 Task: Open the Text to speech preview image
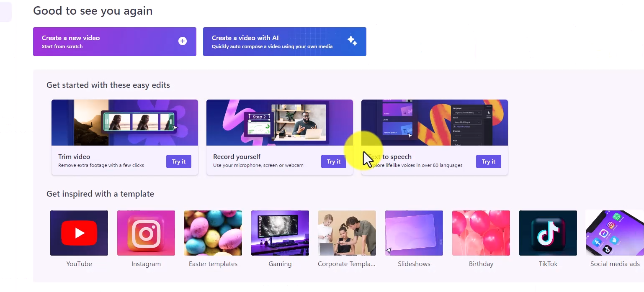(x=435, y=123)
